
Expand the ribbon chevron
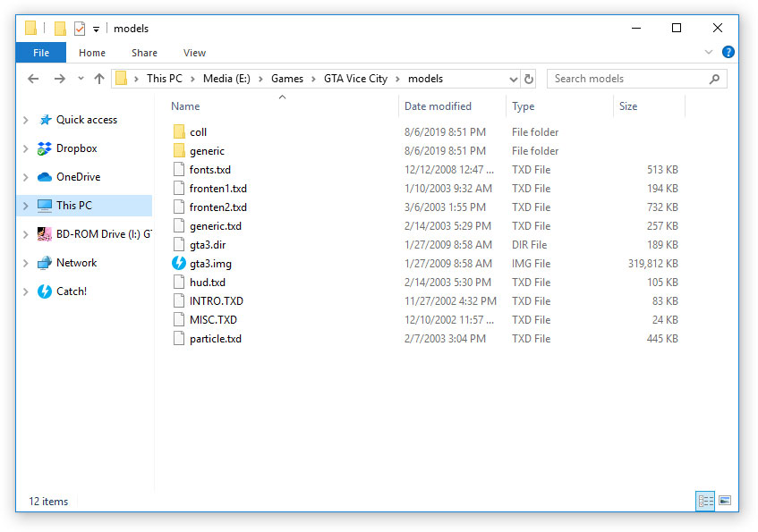click(x=708, y=52)
